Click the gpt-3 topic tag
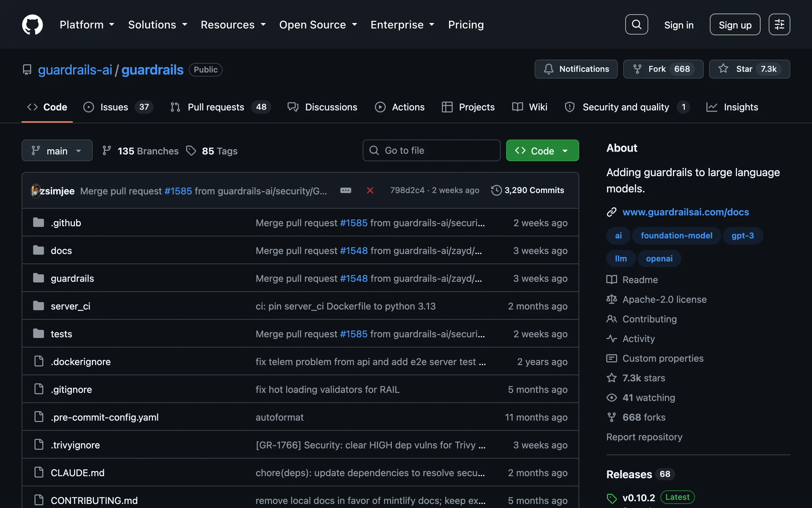 pyautogui.click(x=743, y=235)
